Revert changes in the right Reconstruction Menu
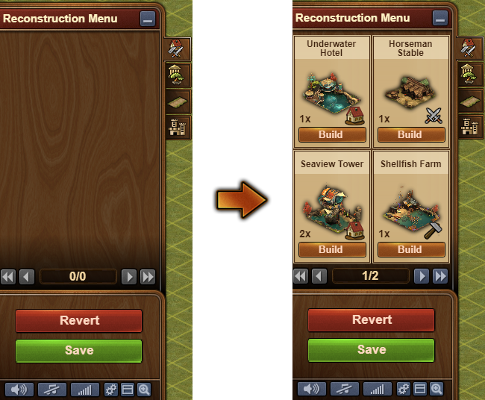 [x=371, y=320]
